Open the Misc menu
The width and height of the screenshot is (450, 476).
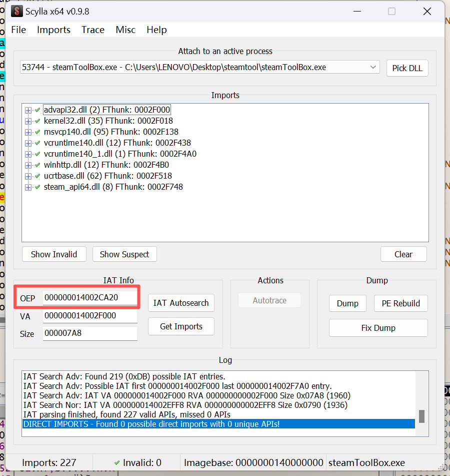[125, 30]
